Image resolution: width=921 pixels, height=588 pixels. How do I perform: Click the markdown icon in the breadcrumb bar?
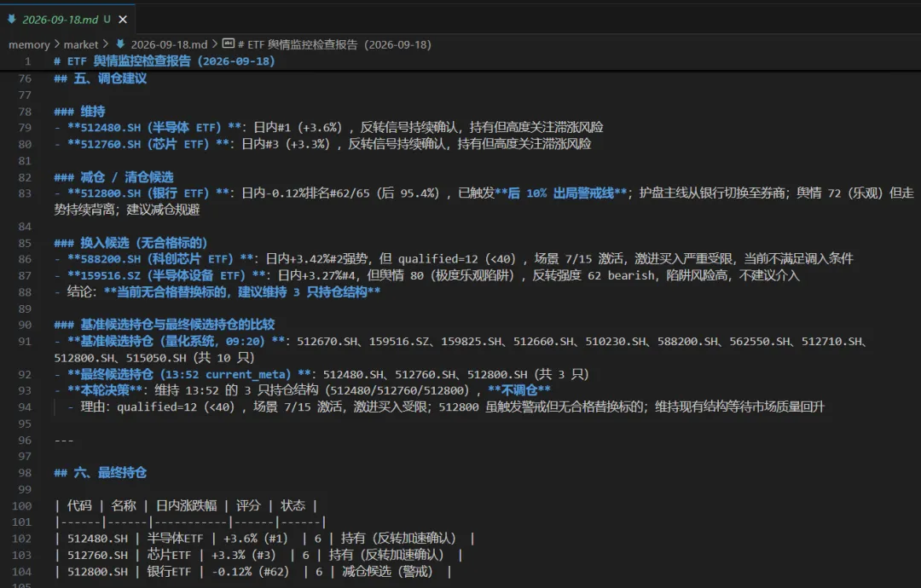(x=120, y=44)
